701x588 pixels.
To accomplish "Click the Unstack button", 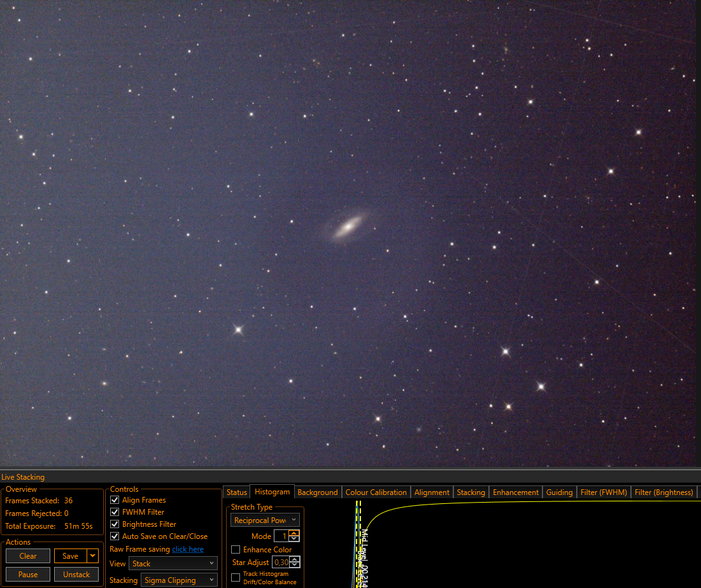I will (76, 574).
